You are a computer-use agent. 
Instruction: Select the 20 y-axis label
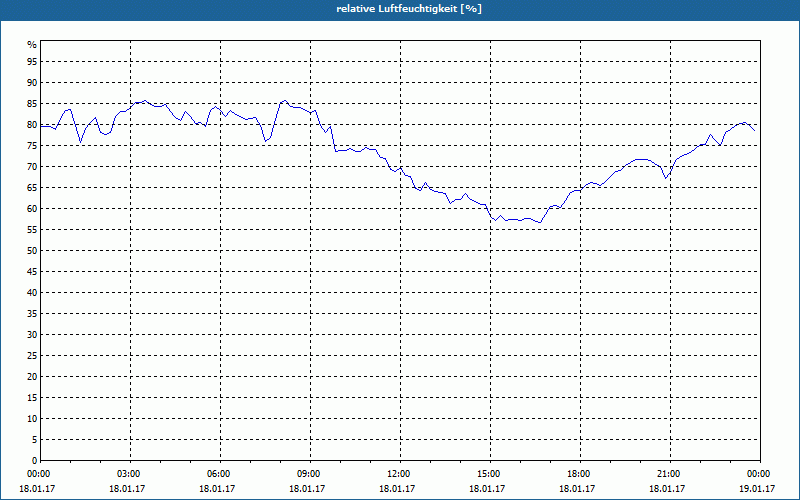[32, 377]
